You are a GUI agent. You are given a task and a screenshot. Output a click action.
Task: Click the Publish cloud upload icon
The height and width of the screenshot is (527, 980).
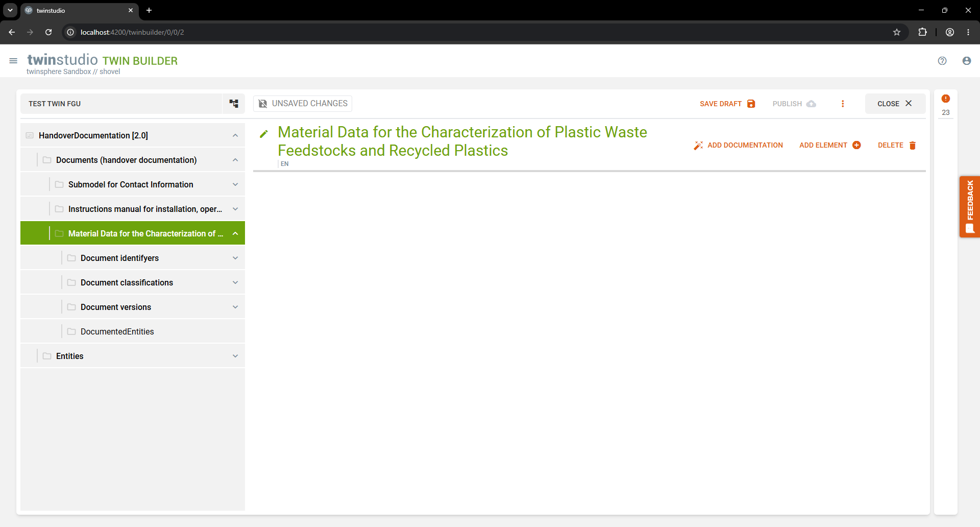[x=811, y=104]
